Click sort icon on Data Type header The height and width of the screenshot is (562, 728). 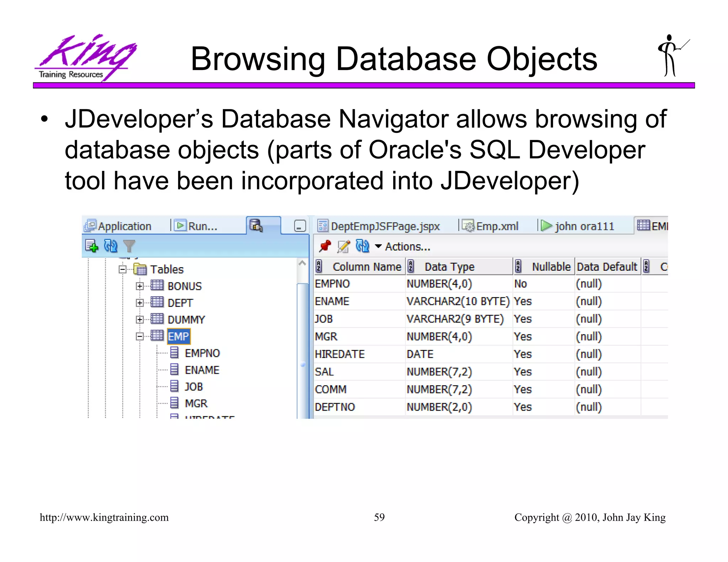(411, 266)
